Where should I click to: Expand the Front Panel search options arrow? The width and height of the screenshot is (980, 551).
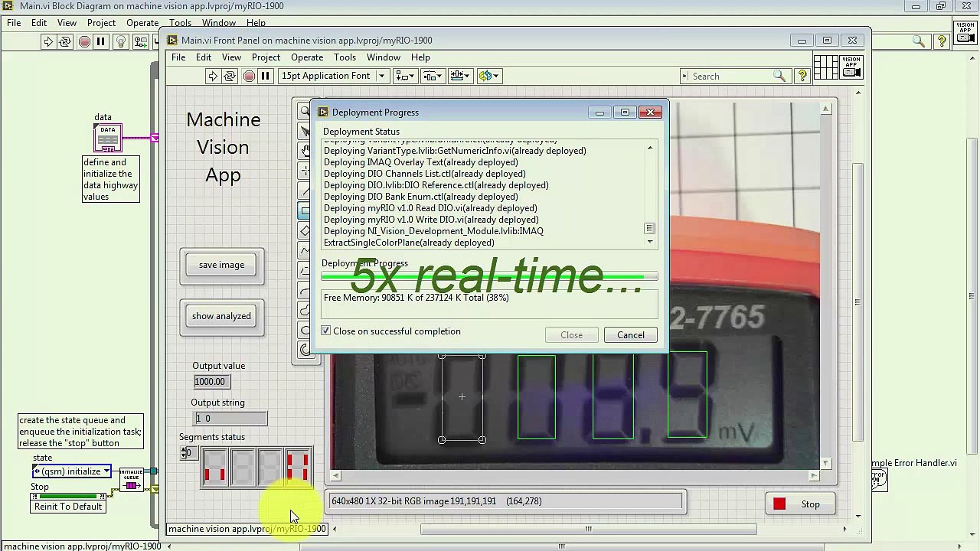tap(684, 76)
